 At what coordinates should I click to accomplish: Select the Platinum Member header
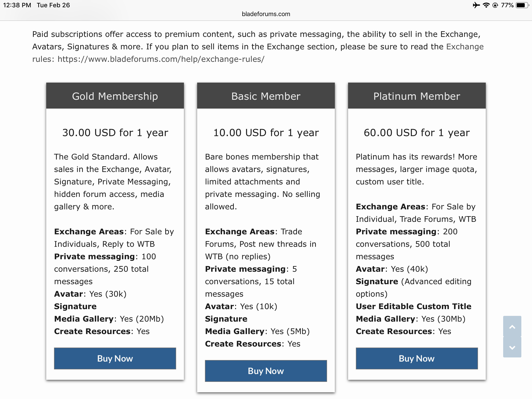click(417, 96)
